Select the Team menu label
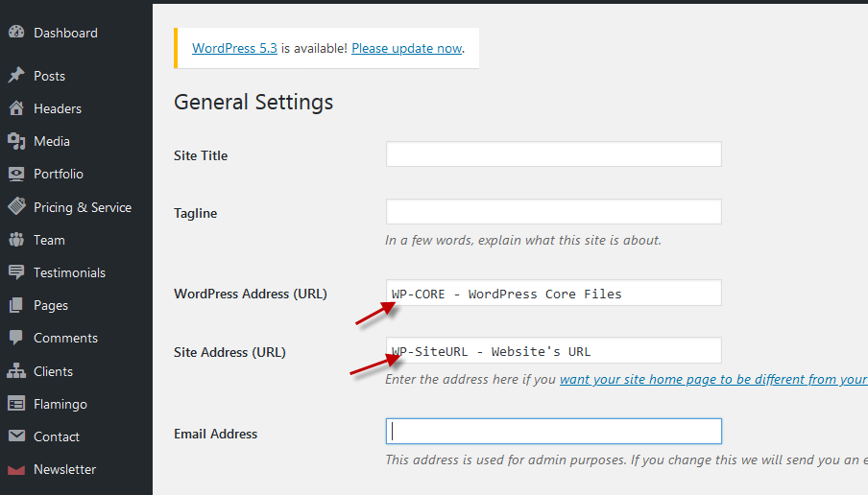The image size is (868, 495). [x=49, y=240]
